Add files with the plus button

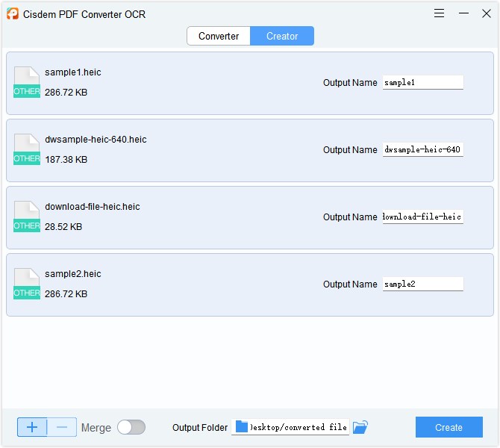click(32, 427)
